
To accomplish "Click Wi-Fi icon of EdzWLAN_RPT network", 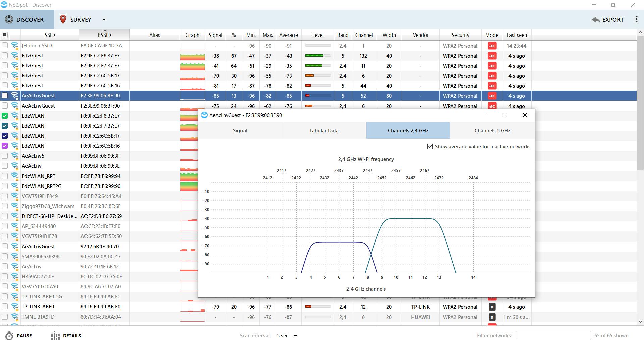I will 15,176.
